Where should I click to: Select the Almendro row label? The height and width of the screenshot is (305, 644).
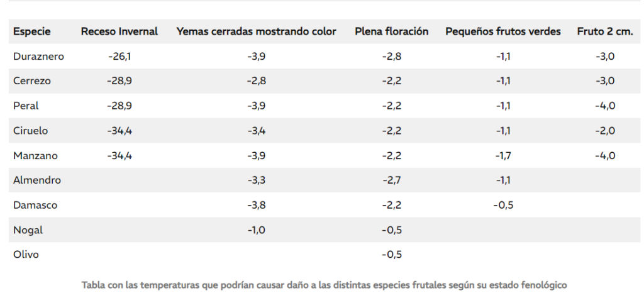[37, 180]
